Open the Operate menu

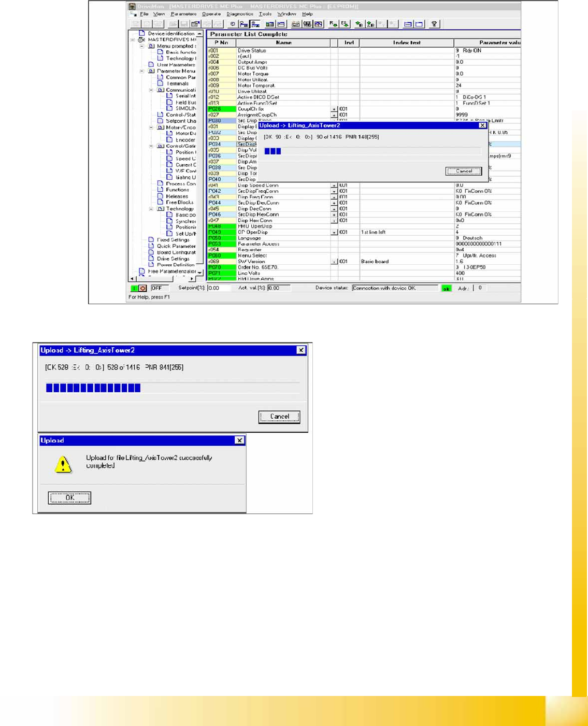(x=211, y=14)
